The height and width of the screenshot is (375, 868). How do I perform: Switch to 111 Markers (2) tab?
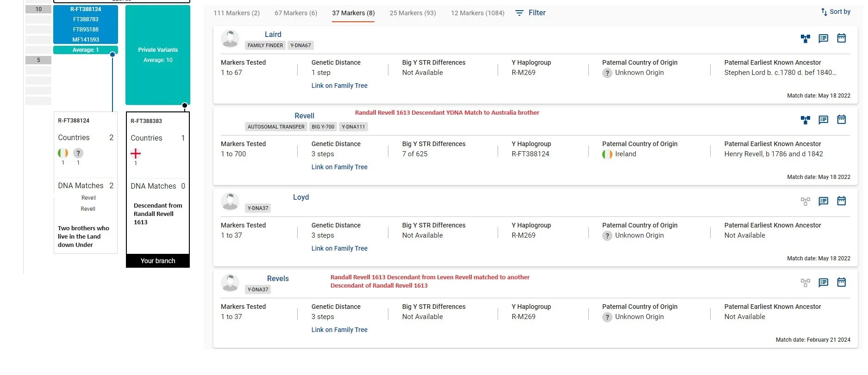[237, 13]
